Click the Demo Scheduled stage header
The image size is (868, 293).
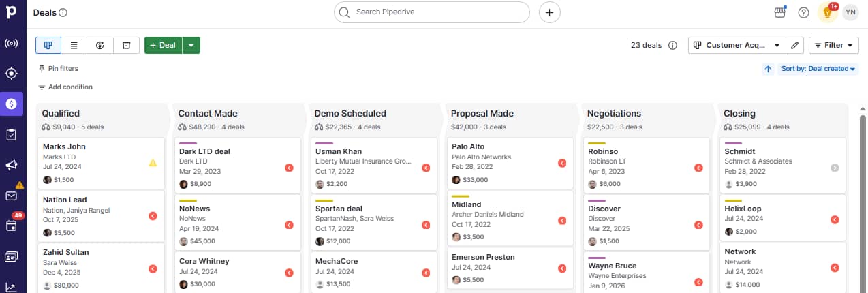350,114
